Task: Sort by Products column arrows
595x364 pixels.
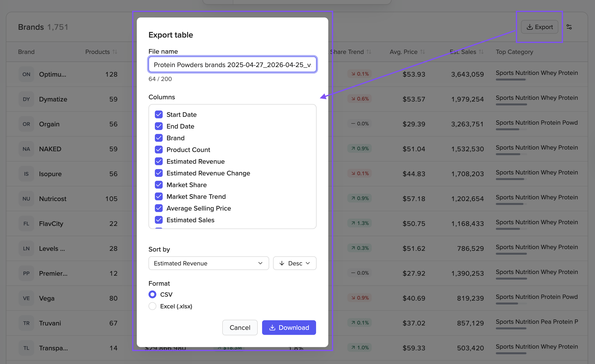Action: coord(115,52)
